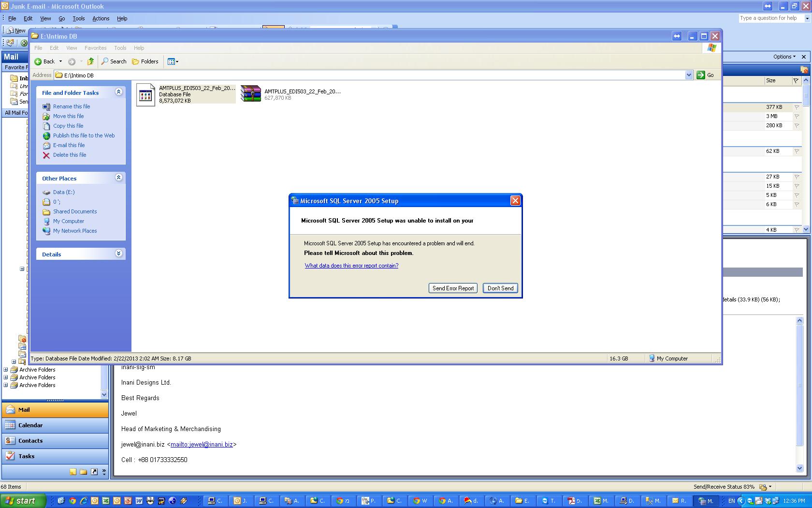Screen dimensions: 812x508
Task: Click Outlook's 'Type a question for help' box
Action: 771,18
